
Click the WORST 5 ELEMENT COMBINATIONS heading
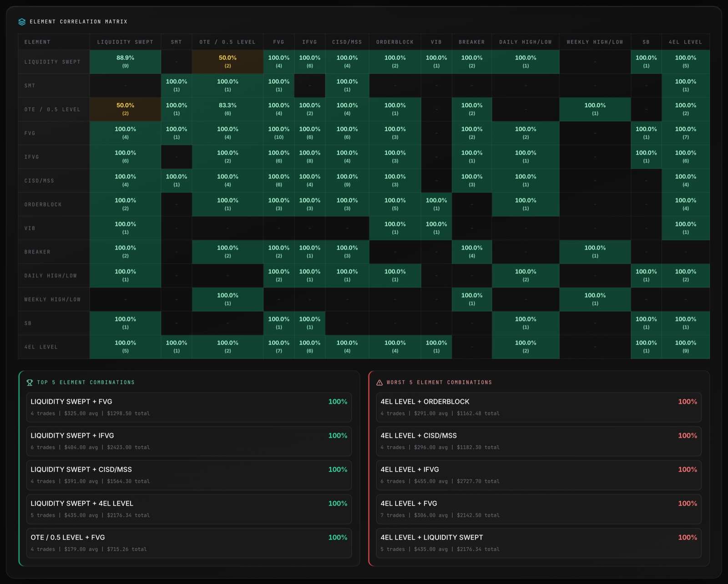(x=440, y=383)
